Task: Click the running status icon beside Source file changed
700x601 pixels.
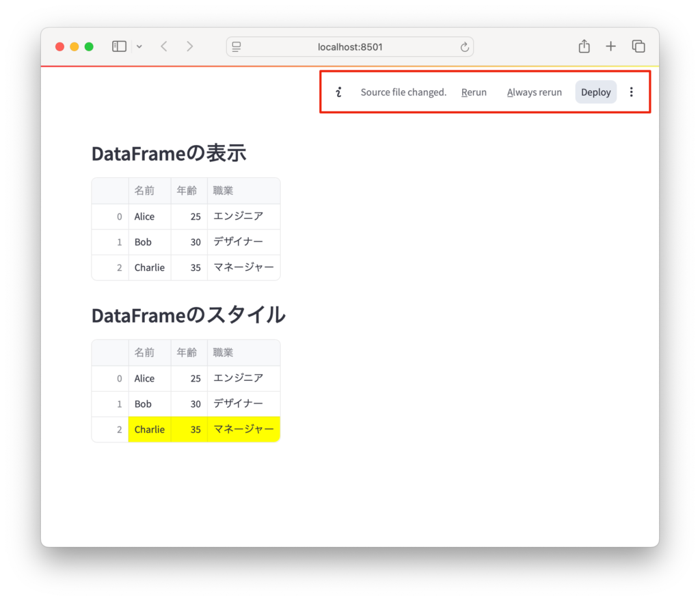Action: click(338, 92)
